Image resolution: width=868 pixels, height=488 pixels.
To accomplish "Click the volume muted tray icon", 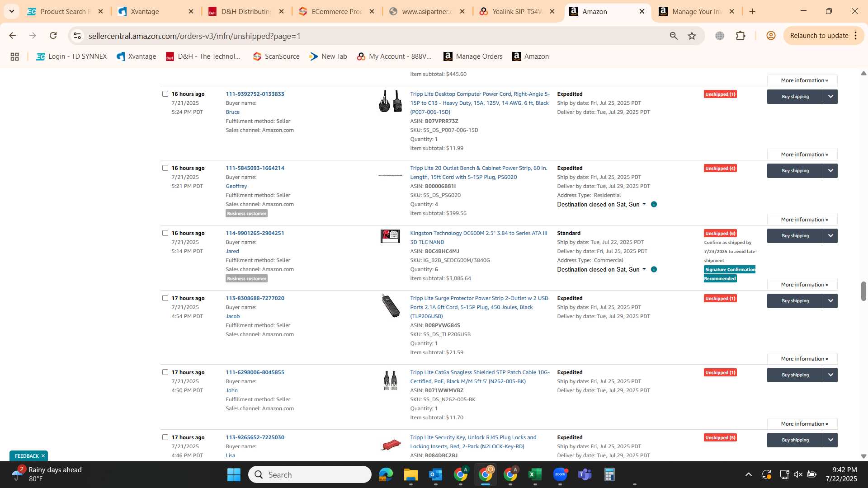I will click(x=798, y=474).
